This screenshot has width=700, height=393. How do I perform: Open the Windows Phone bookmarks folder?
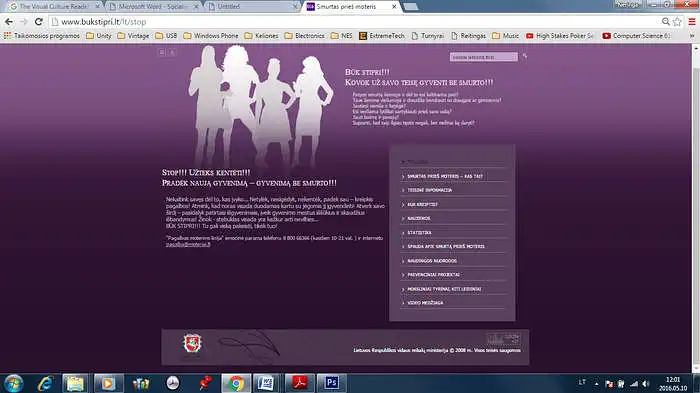pyautogui.click(x=211, y=36)
